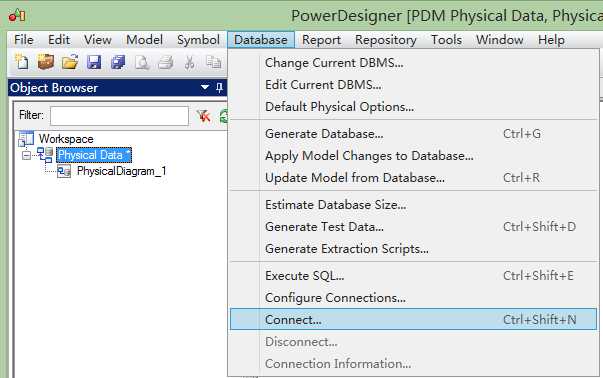Click the New Model toolbar icon
The width and height of the screenshot is (603, 378).
pos(22,62)
